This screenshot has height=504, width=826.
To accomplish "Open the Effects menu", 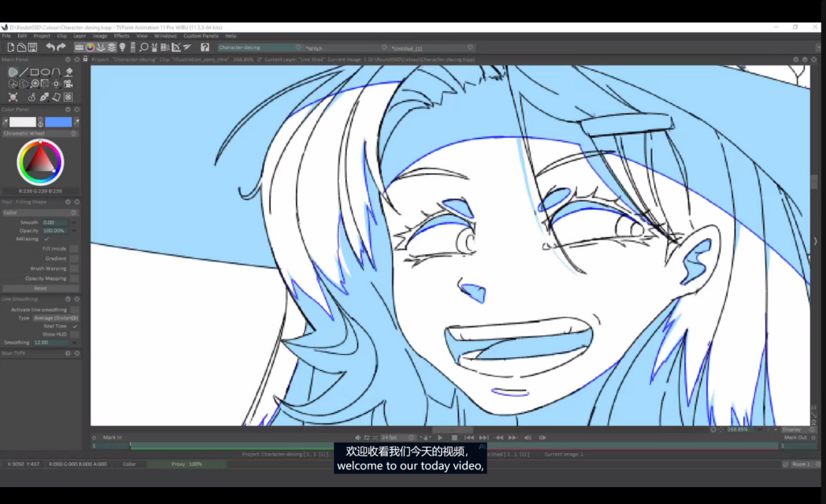I will pos(121,35).
